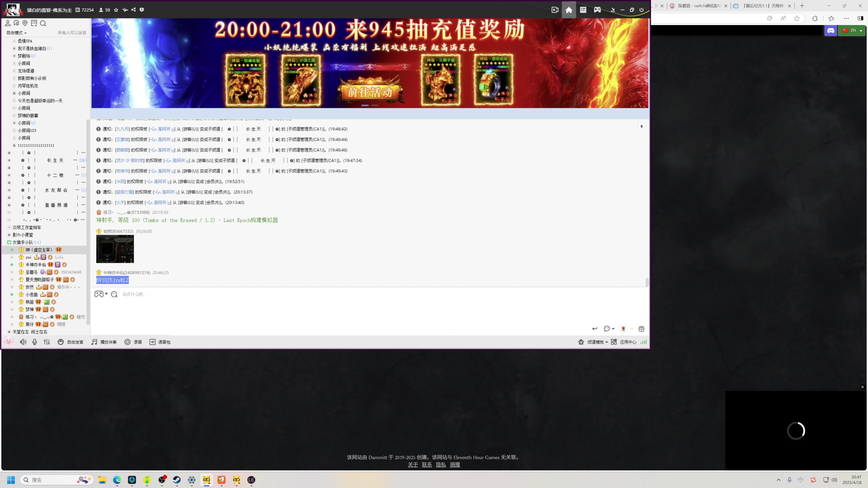Select the 龙场悟道 channel
The height and width of the screenshot is (488, 868).
pos(26,71)
